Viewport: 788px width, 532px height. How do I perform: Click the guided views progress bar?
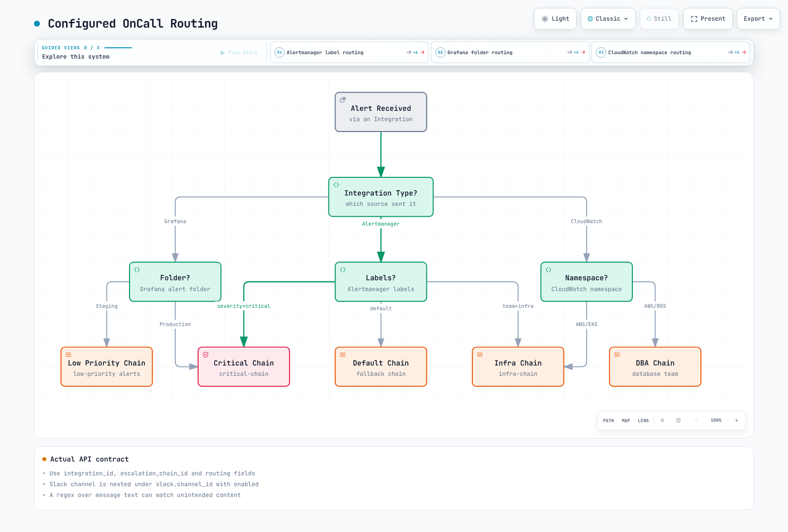[x=118, y=48]
